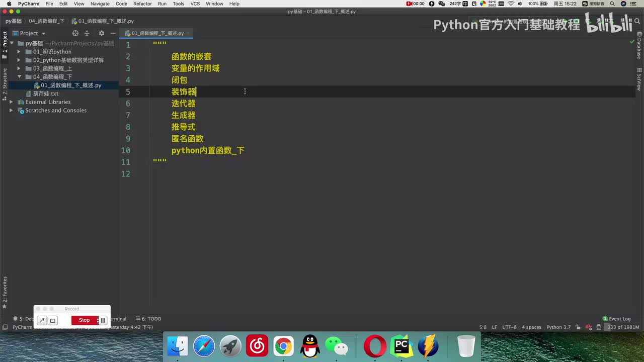Image resolution: width=644 pixels, height=362 pixels.
Task: Open NetEase Music in the Dock
Action: [x=257, y=346]
